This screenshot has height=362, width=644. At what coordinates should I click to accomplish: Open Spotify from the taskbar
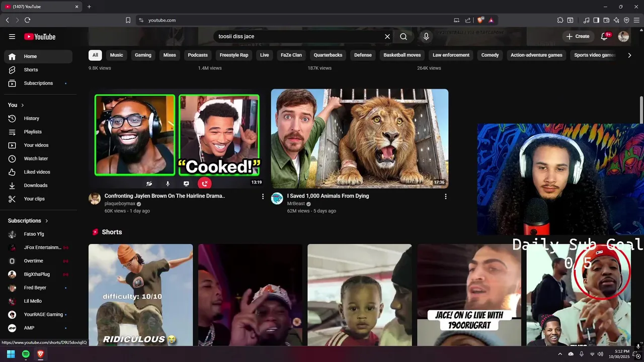coord(26,354)
